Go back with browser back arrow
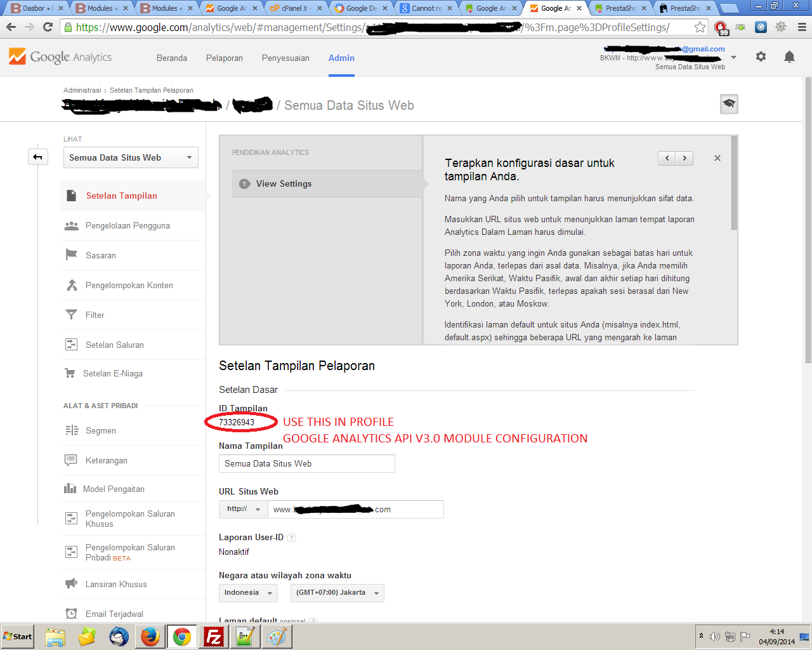 [11, 27]
